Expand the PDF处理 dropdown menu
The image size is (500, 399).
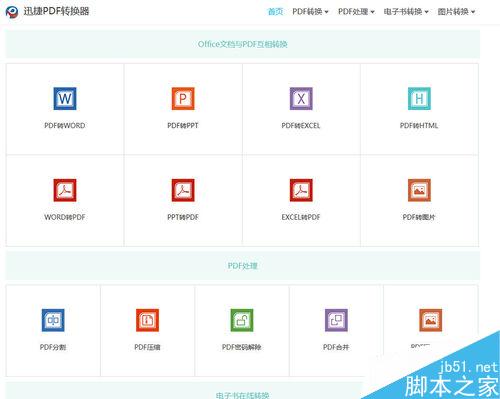pyautogui.click(x=356, y=12)
